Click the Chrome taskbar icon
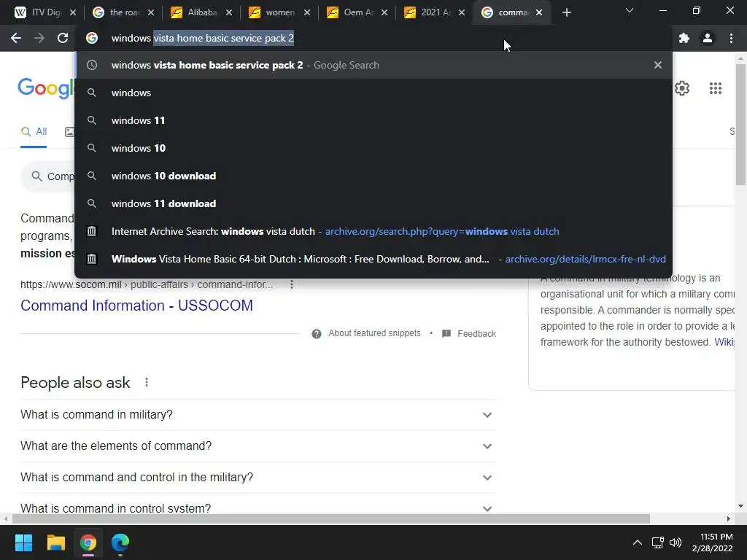 tap(88, 542)
